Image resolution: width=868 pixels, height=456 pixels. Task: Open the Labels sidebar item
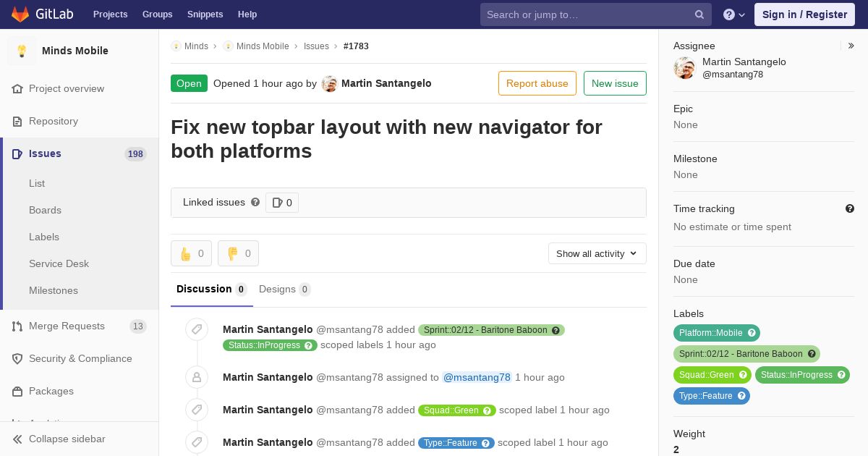pyautogui.click(x=44, y=237)
